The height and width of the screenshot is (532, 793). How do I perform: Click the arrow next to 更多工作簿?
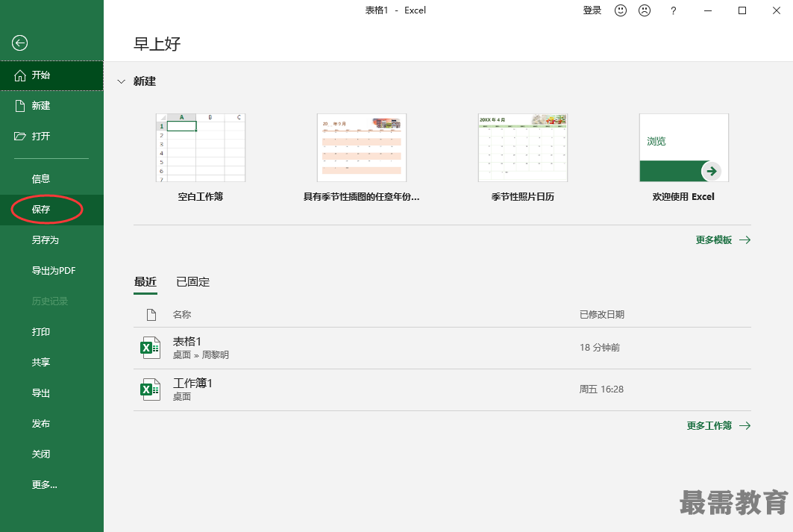(745, 426)
